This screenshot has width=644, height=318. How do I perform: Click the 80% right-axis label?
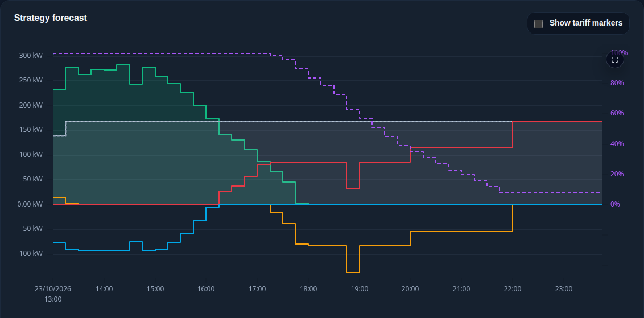click(617, 83)
